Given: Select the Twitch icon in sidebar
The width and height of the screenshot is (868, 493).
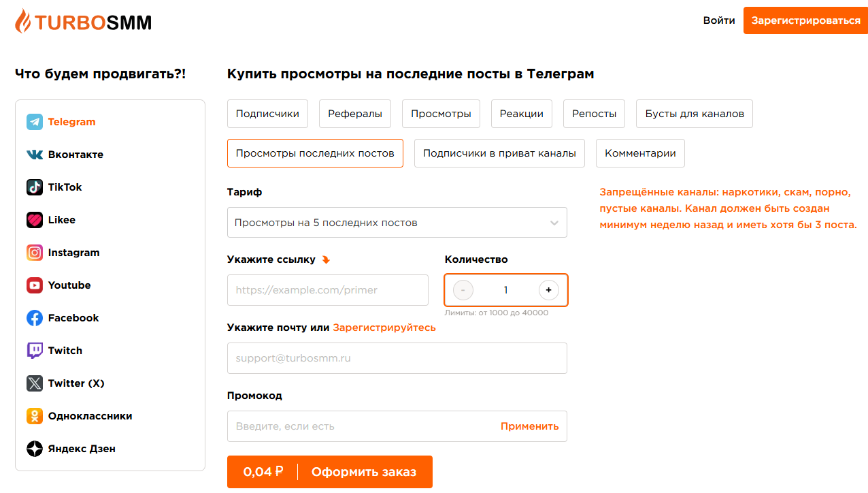Looking at the screenshot, I should [35, 351].
